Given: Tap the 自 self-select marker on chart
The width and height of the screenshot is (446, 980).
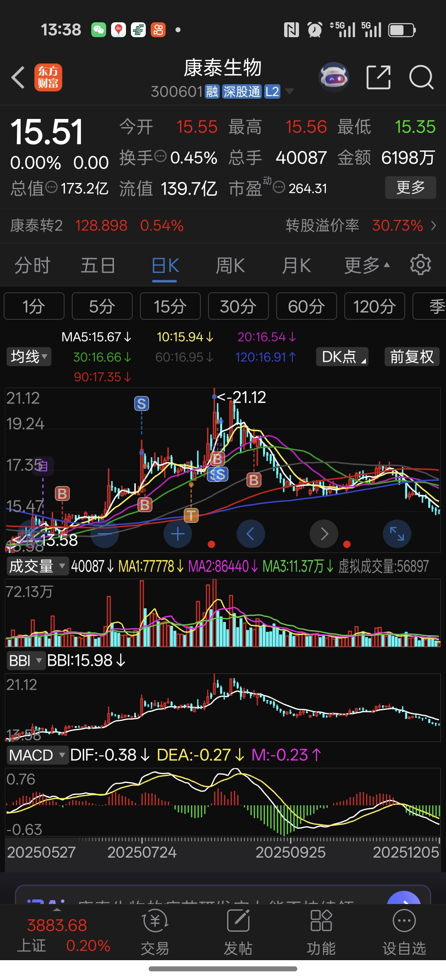Looking at the screenshot, I should click(43, 466).
